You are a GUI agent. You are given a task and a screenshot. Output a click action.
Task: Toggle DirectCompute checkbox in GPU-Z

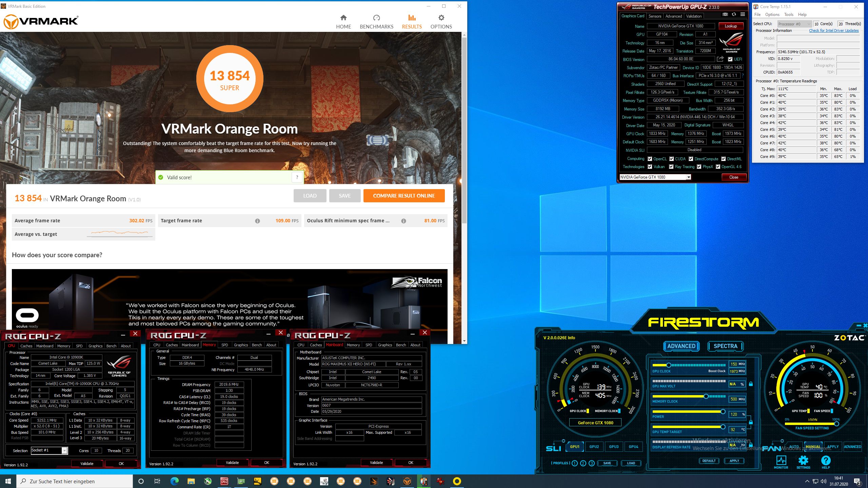(x=691, y=159)
